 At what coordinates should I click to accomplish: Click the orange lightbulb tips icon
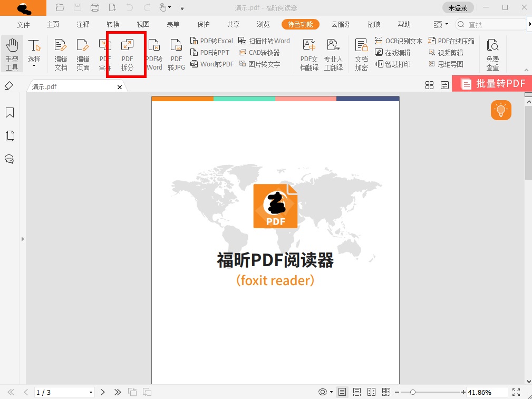tap(501, 110)
